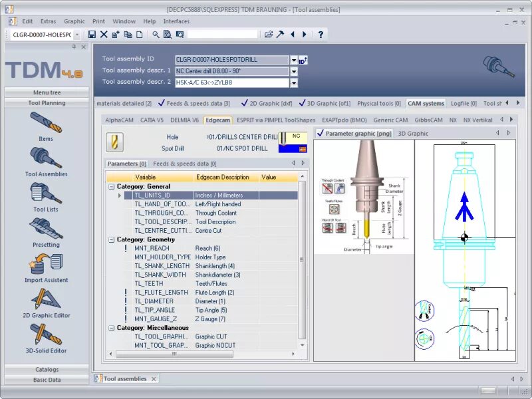Click the toolbar search input field
Viewport: 532px width, 399px height.
[x=222, y=35]
